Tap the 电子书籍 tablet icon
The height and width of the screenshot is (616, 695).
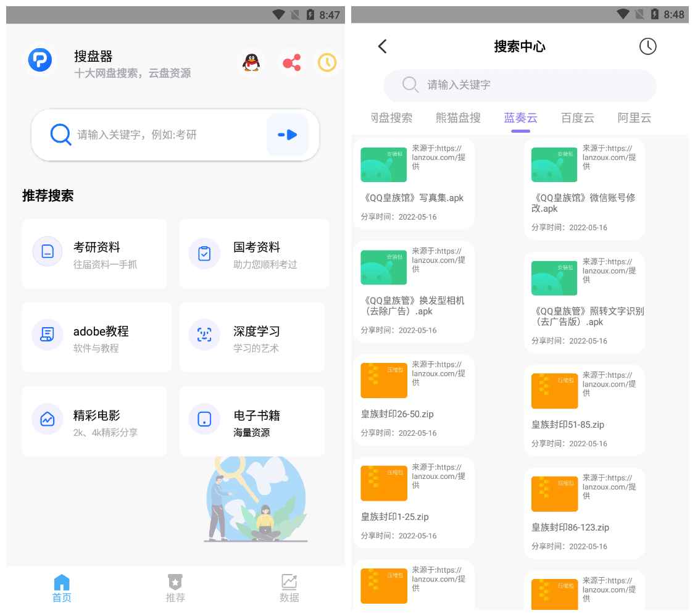point(204,418)
